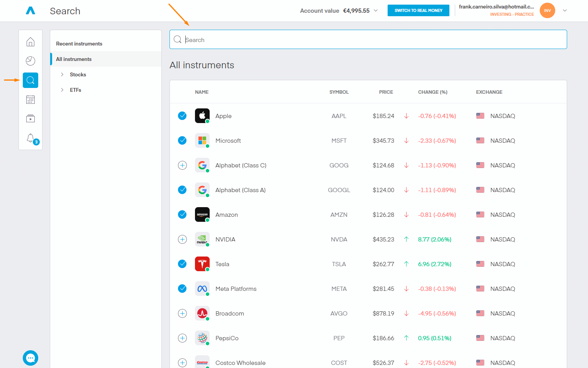This screenshot has width=588, height=368.
Task: Expand the ETFs category chevron
Action: (62, 90)
